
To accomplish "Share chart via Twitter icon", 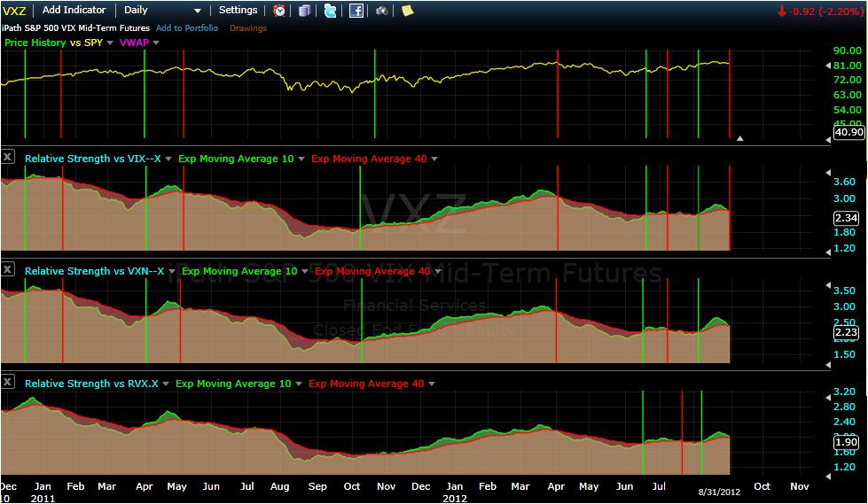I will coord(330,11).
